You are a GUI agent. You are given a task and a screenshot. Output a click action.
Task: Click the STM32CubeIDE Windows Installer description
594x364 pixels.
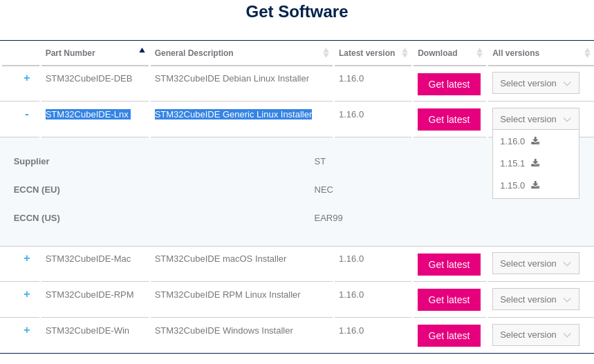pyautogui.click(x=224, y=331)
